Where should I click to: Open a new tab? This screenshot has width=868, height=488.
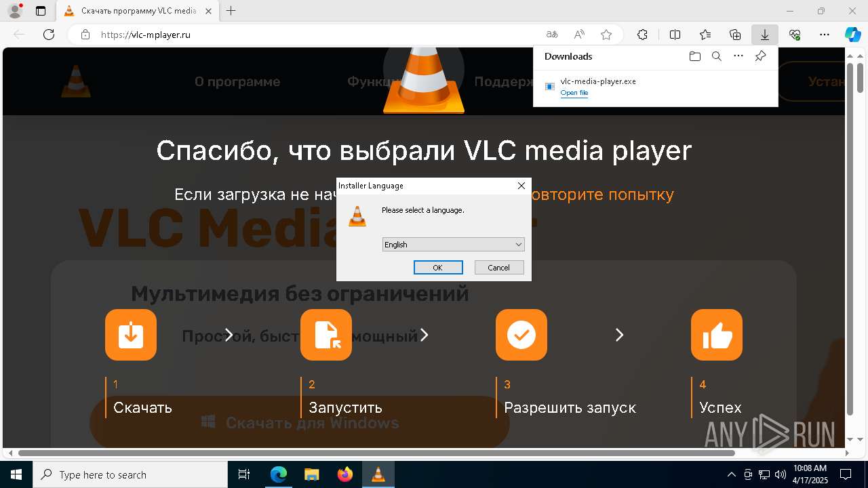click(231, 11)
